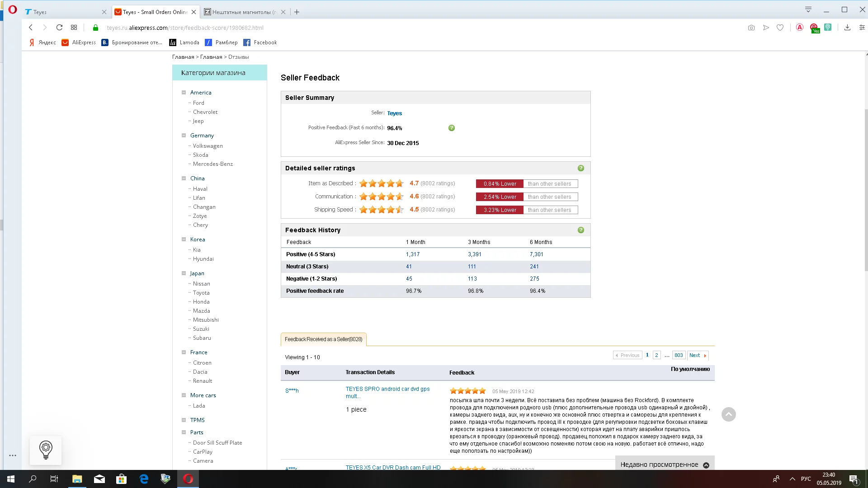Open the clock and date in taskbar

tap(829, 479)
